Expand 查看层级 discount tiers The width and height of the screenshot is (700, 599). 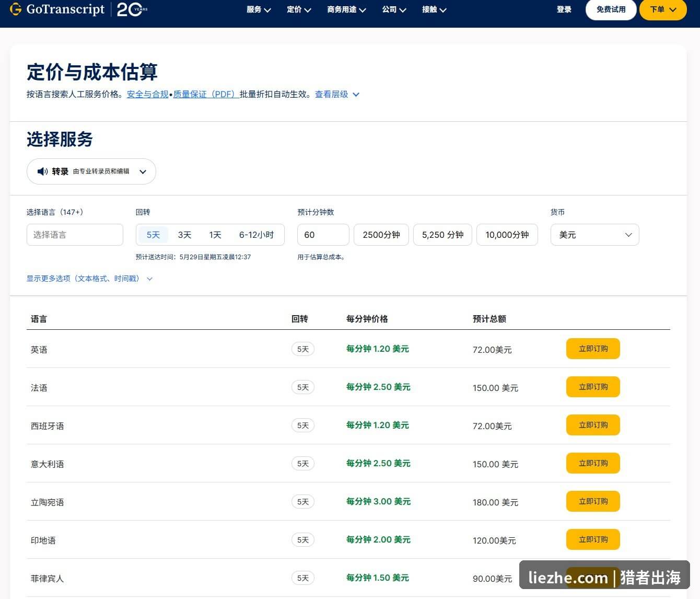point(337,94)
